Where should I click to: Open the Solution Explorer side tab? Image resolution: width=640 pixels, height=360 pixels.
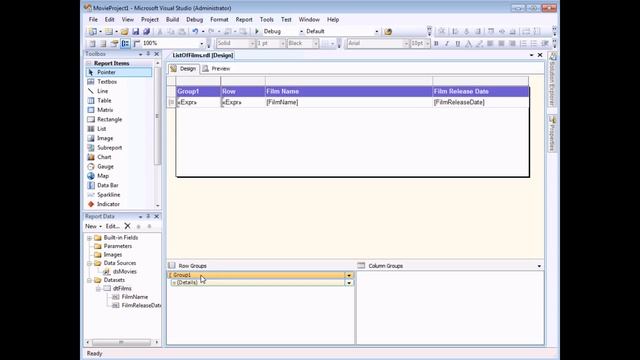pos(552,80)
